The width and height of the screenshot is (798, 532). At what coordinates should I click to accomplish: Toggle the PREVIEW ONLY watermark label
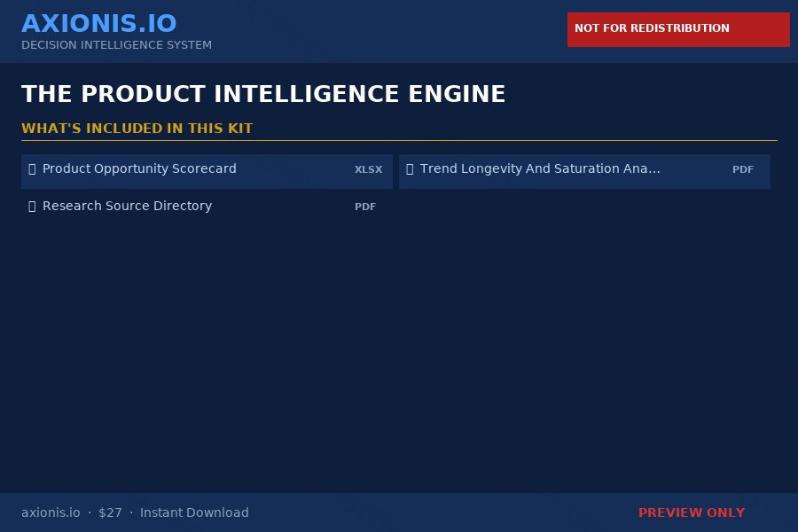coord(692,512)
